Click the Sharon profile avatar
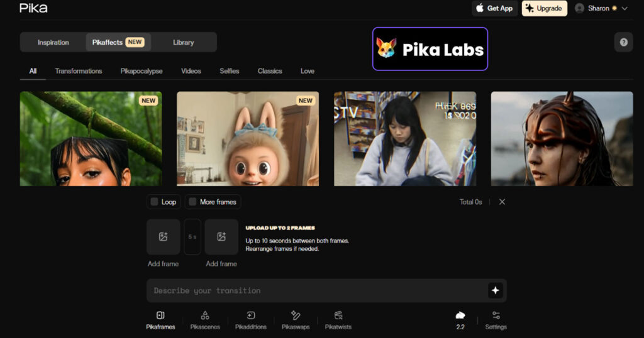This screenshot has height=338, width=644. 579,8
